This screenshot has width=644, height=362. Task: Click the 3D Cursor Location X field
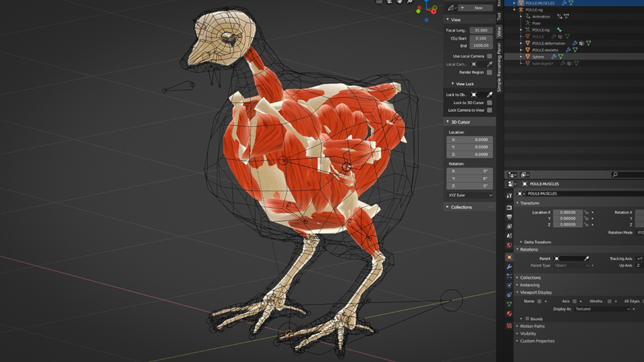point(470,139)
